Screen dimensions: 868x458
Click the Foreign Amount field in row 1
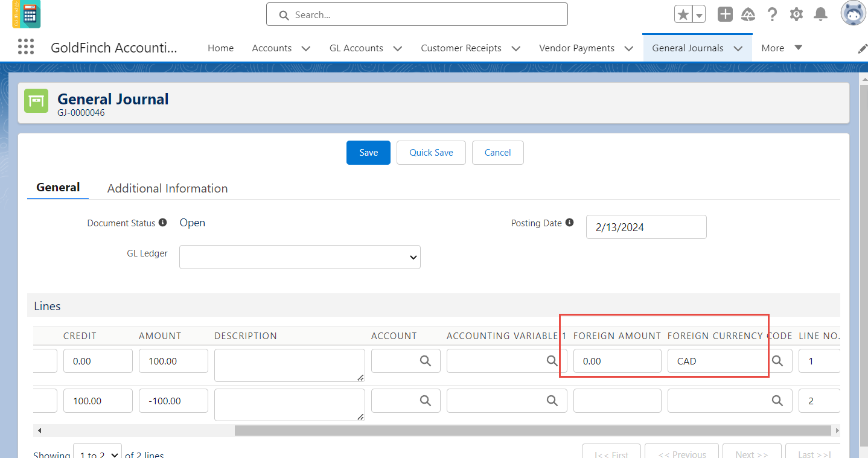coord(617,361)
